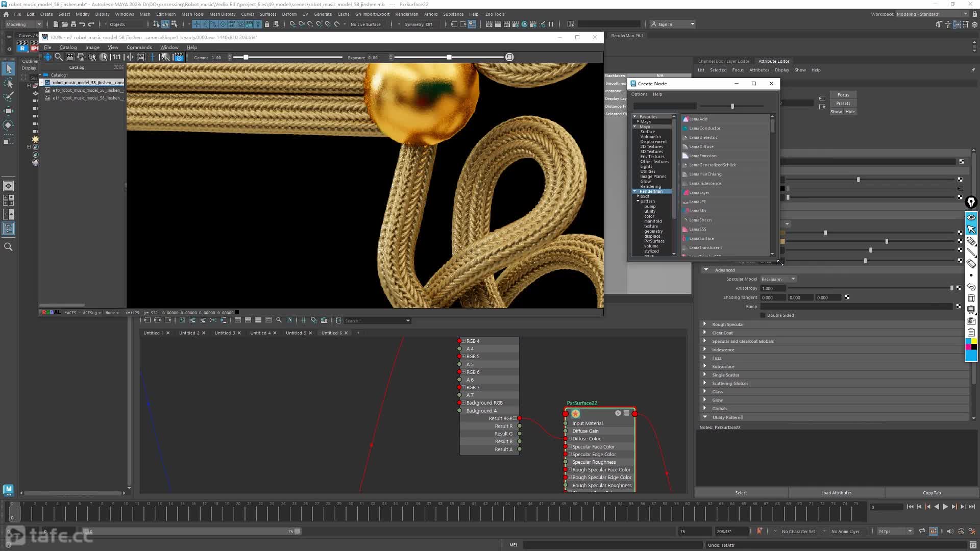Click the play forward button on timeline
Screen dimensions: 980x551
(x=945, y=507)
